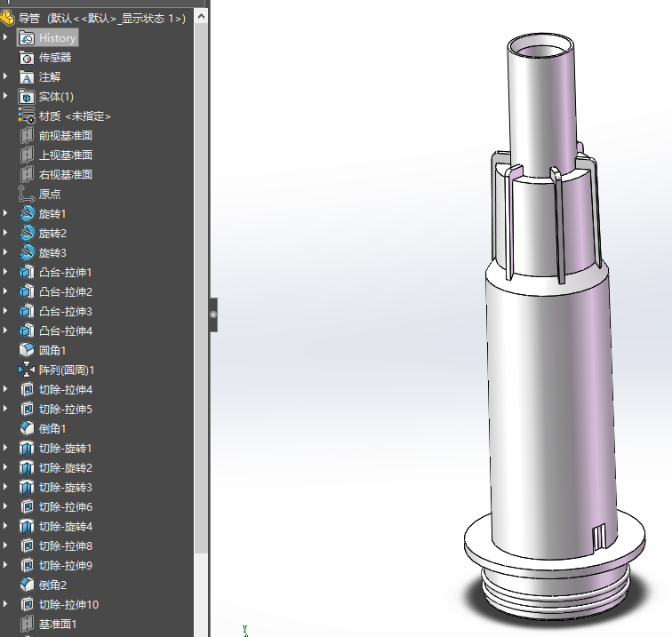Select the 上视基准面 plane icon
The height and width of the screenshot is (637, 672).
click(x=27, y=155)
